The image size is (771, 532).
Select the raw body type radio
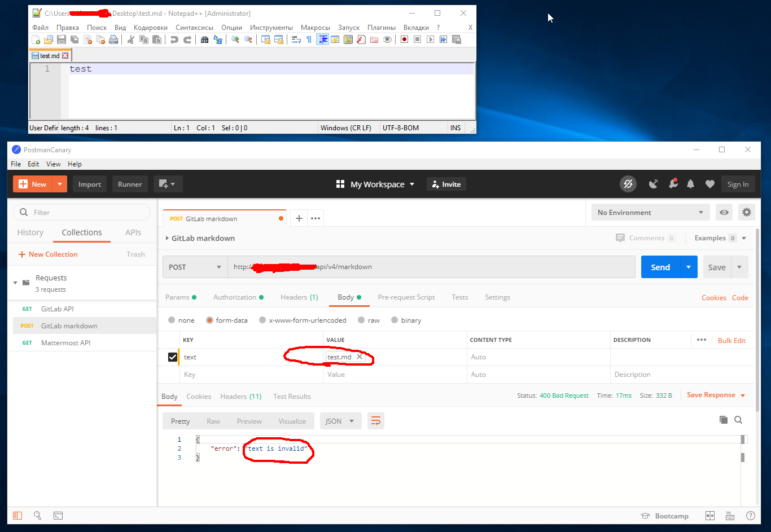click(360, 320)
